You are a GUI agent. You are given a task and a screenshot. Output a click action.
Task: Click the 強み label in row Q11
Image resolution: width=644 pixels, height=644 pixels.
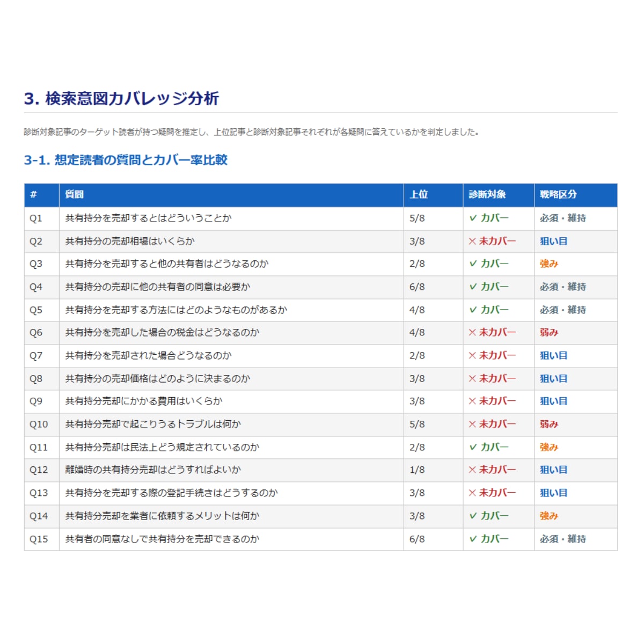pos(549,448)
